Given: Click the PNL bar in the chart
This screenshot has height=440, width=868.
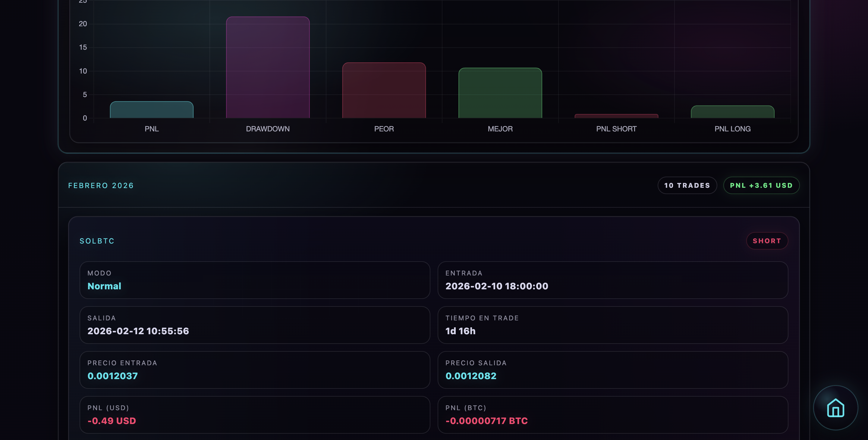Looking at the screenshot, I should click(x=152, y=110).
